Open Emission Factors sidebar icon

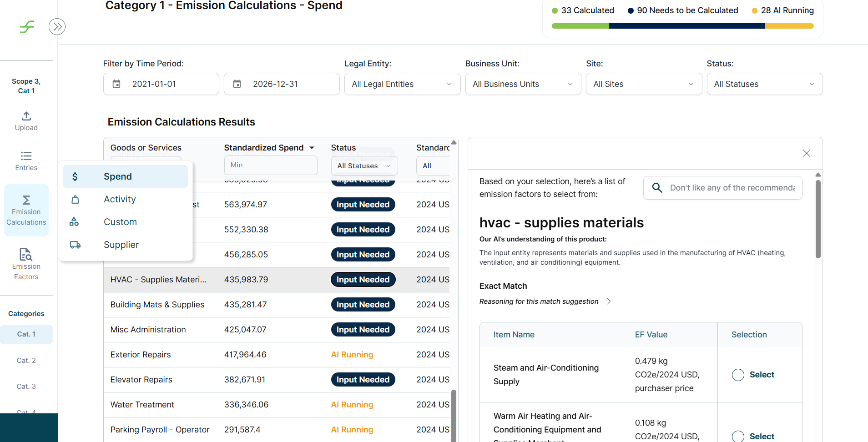pyautogui.click(x=26, y=254)
